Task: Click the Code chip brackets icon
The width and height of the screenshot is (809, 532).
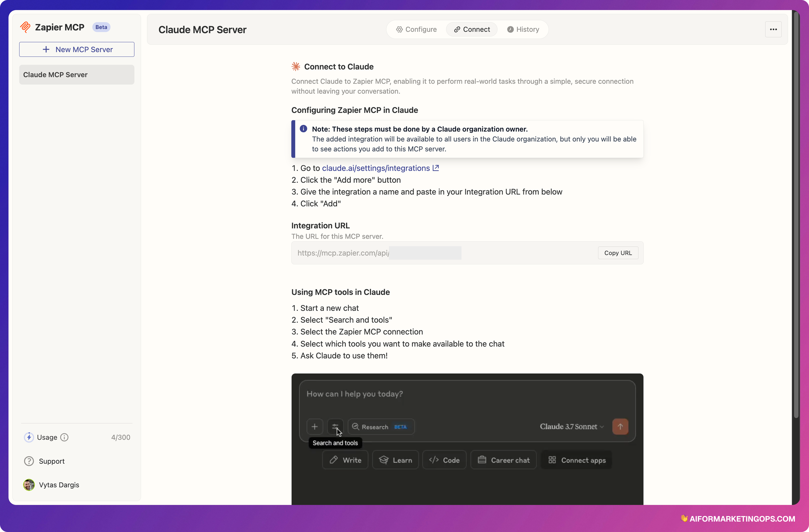Action: (x=434, y=460)
